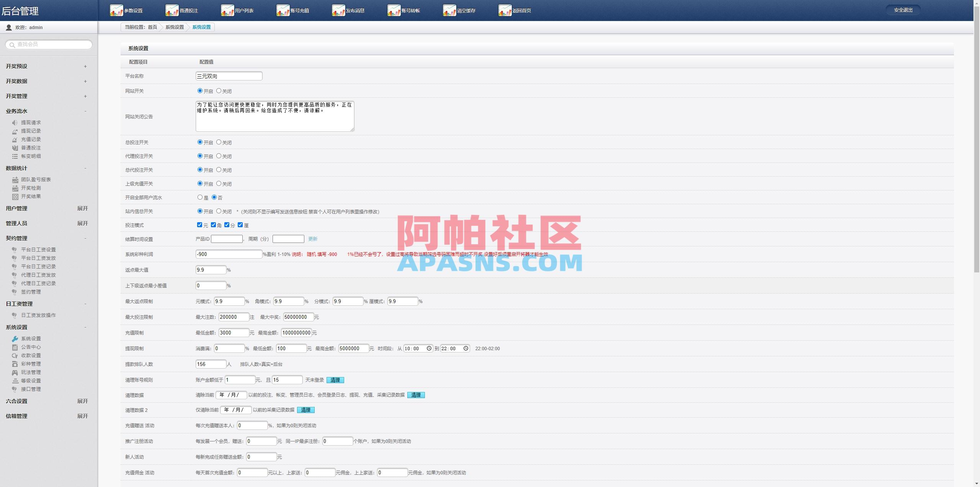Select 关闭 radio for 网站开关
Screen dimensions: 980x487
(219, 91)
